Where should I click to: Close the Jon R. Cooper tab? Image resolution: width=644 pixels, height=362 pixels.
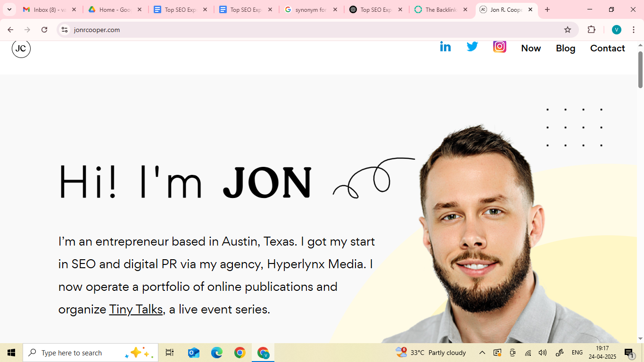tap(530, 9)
